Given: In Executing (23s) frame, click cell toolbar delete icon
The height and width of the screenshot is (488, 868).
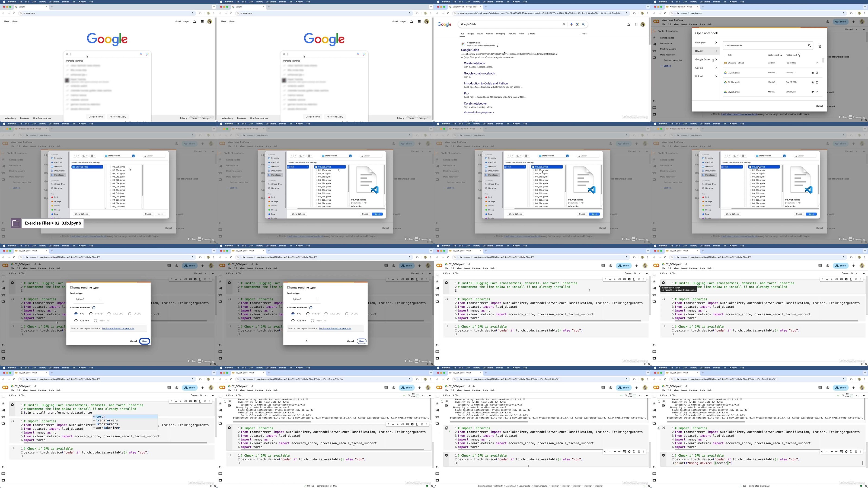Looking at the screenshot, I should (639, 452).
